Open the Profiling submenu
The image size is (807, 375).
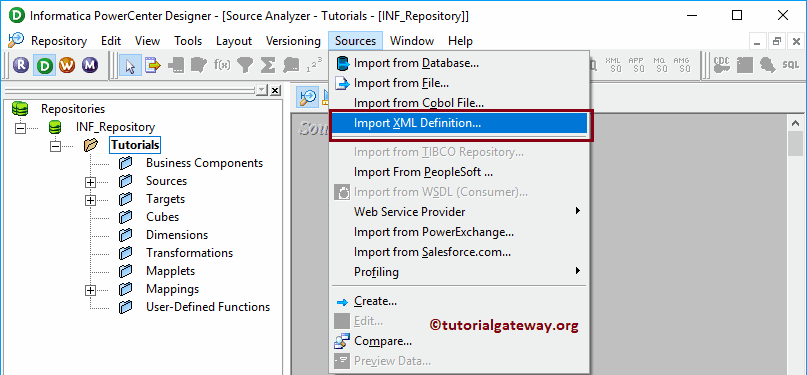click(459, 271)
